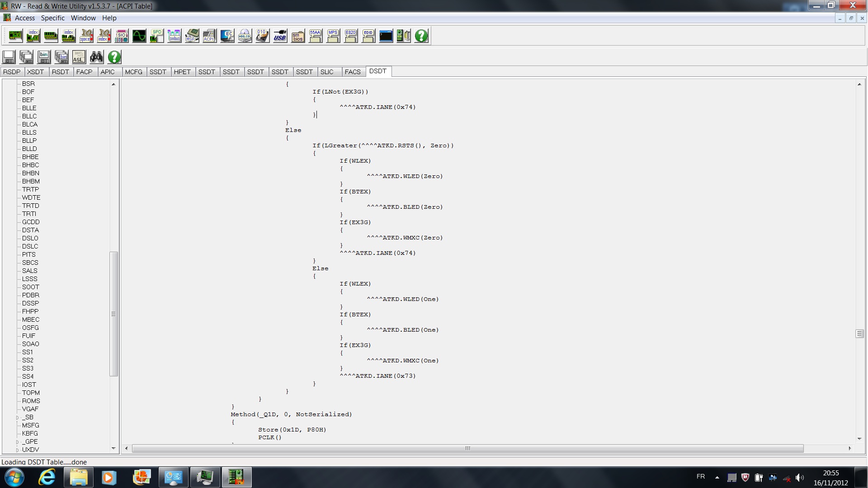Screen dimensions: 868x488
Task: Select the TOPM entry in tree
Action: (31, 393)
